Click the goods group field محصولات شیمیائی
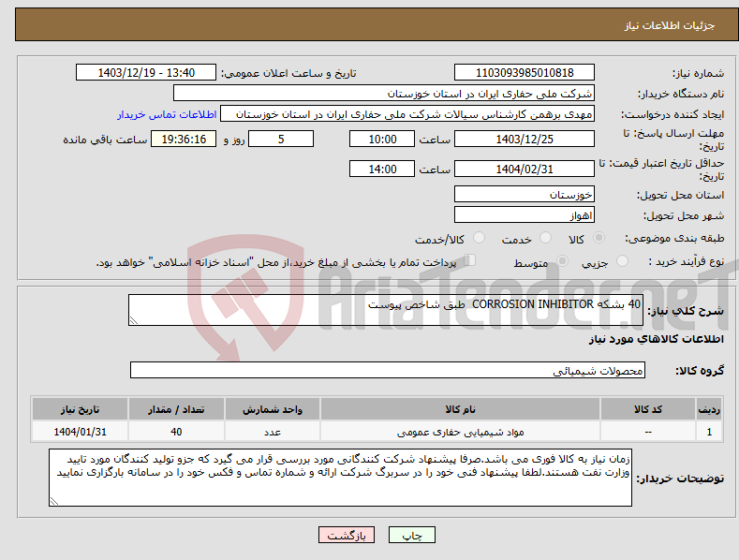The height and width of the screenshot is (560, 739). pyautogui.click(x=388, y=371)
